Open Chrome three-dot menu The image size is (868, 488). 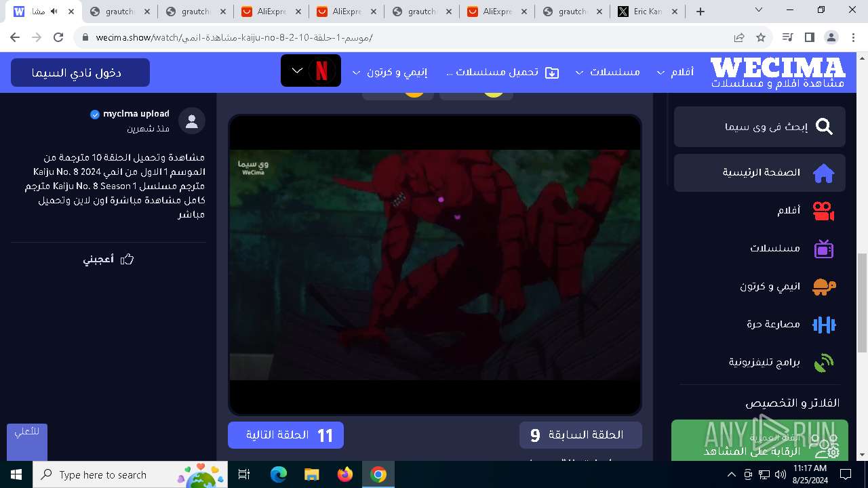(x=852, y=37)
